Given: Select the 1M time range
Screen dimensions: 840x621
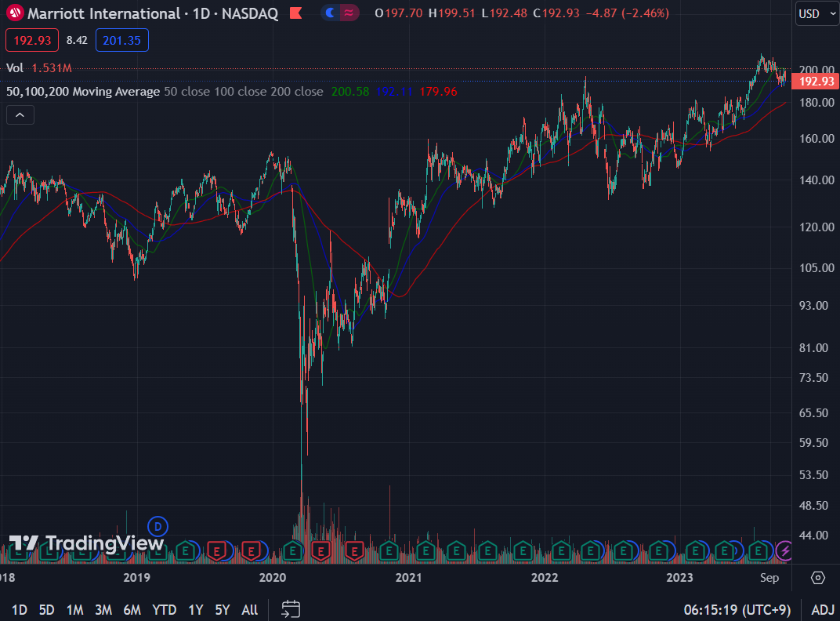Looking at the screenshot, I should coord(75,610).
